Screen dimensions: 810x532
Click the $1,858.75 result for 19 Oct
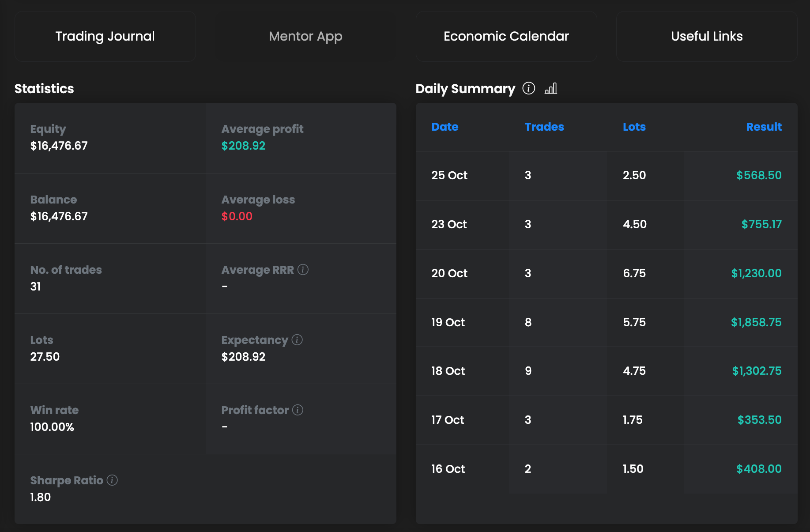tap(756, 322)
